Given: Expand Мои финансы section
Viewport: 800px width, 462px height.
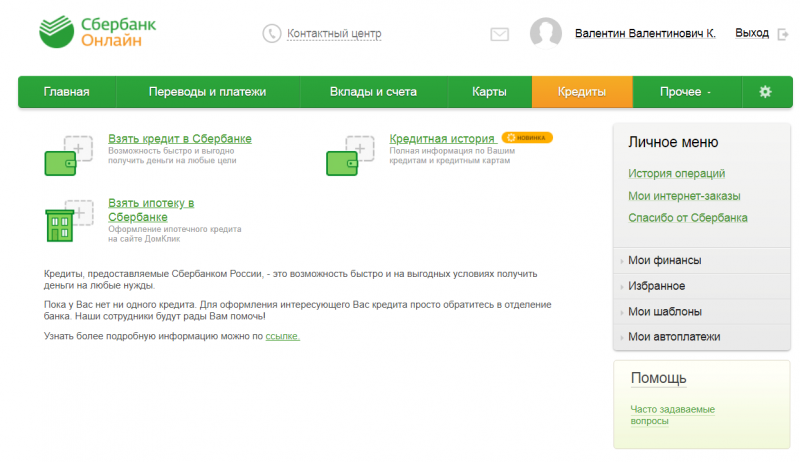Looking at the screenshot, I should click(x=702, y=261).
